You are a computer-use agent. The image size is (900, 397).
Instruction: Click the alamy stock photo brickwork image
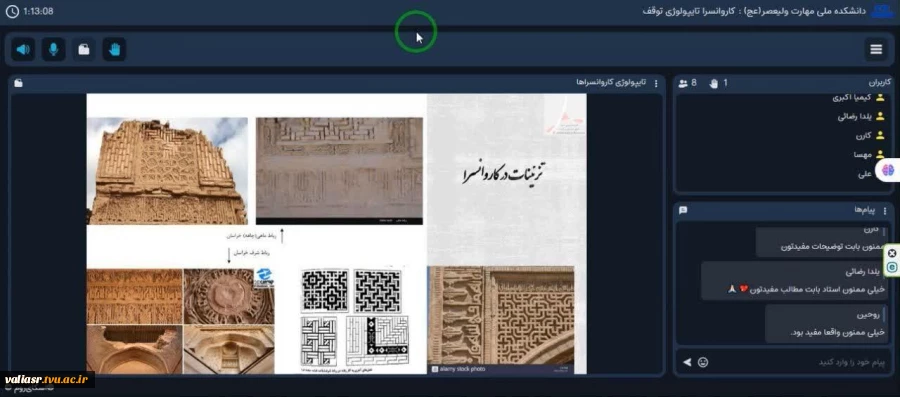tap(501, 319)
